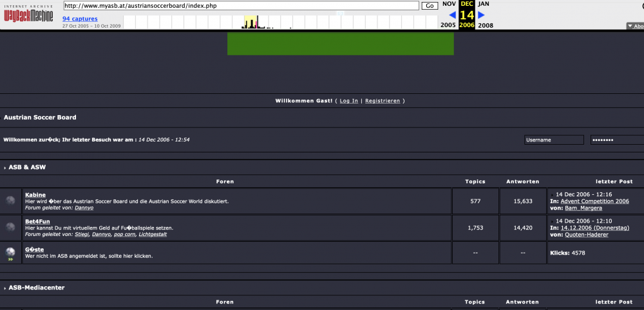This screenshot has width=644, height=310.
Task: Click the Kabine forum status ball icon
Action: click(x=10, y=201)
